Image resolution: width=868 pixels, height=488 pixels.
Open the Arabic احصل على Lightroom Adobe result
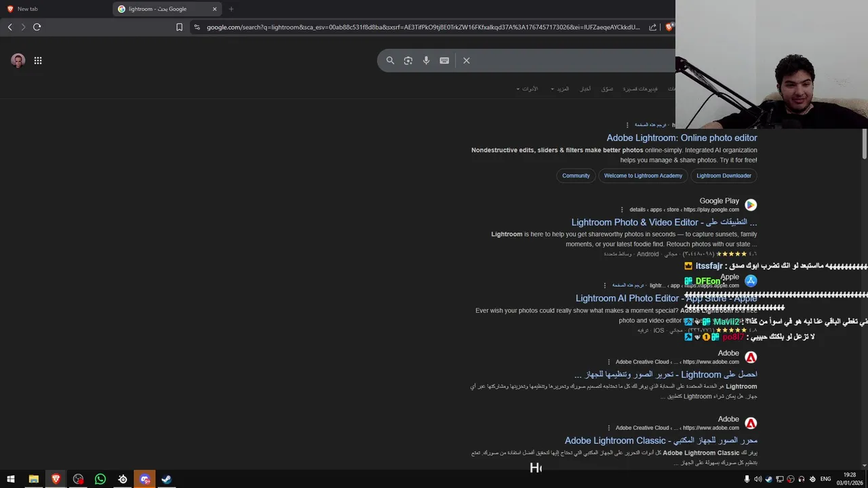tap(665, 374)
